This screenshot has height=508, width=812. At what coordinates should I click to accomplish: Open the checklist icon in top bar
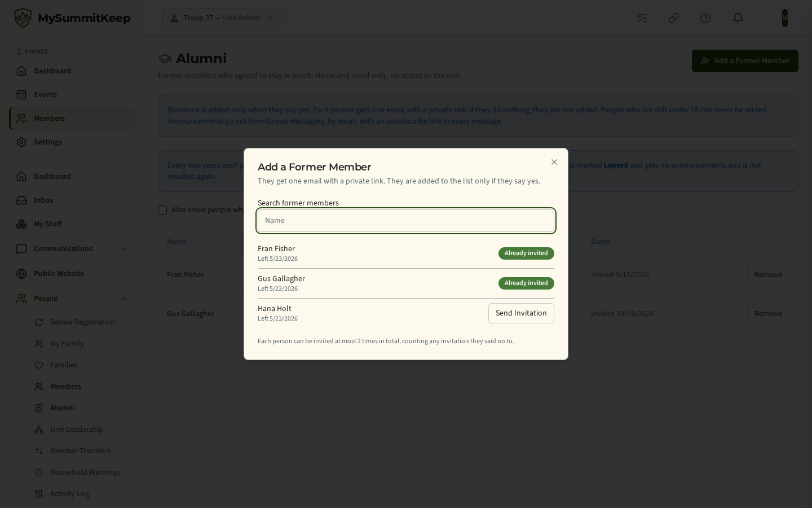click(642, 18)
